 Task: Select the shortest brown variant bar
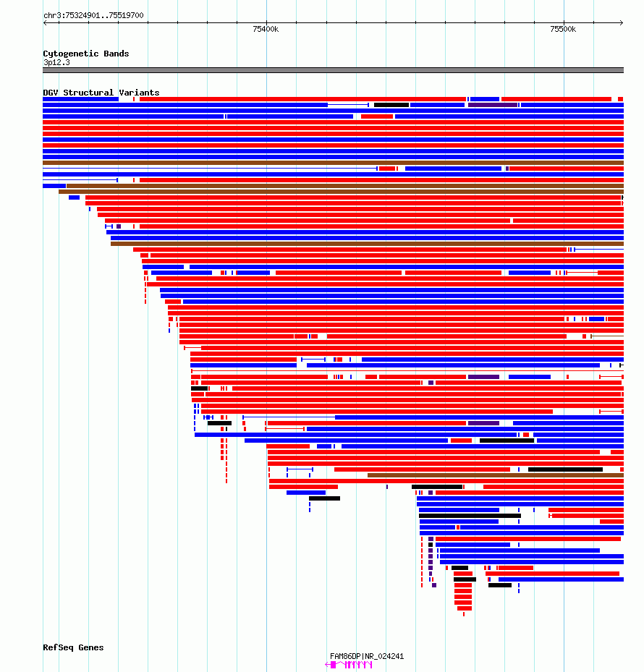coord(496,475)
